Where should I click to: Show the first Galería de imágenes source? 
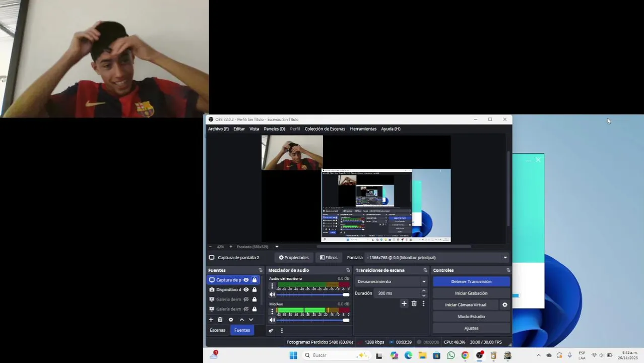(246, 299)
